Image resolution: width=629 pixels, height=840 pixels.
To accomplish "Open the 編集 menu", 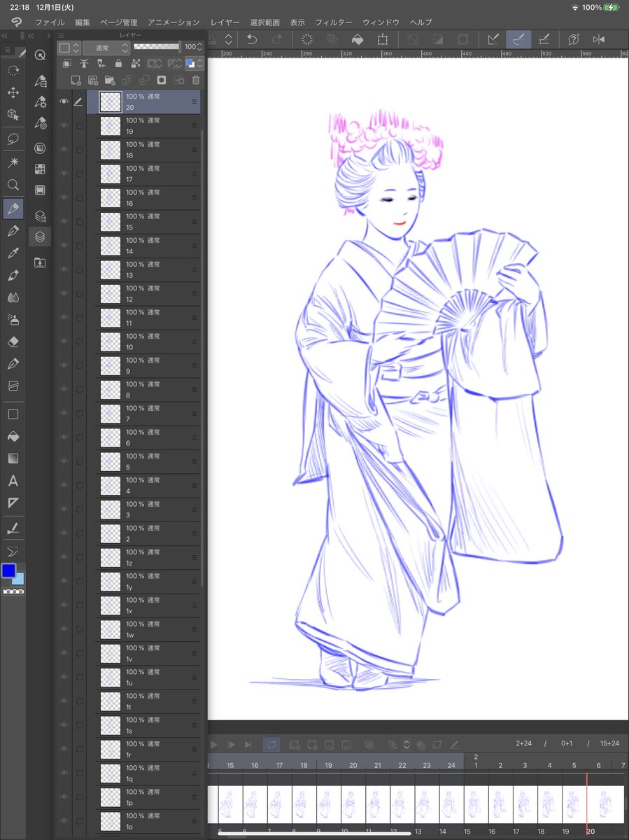I will point(83,22).
